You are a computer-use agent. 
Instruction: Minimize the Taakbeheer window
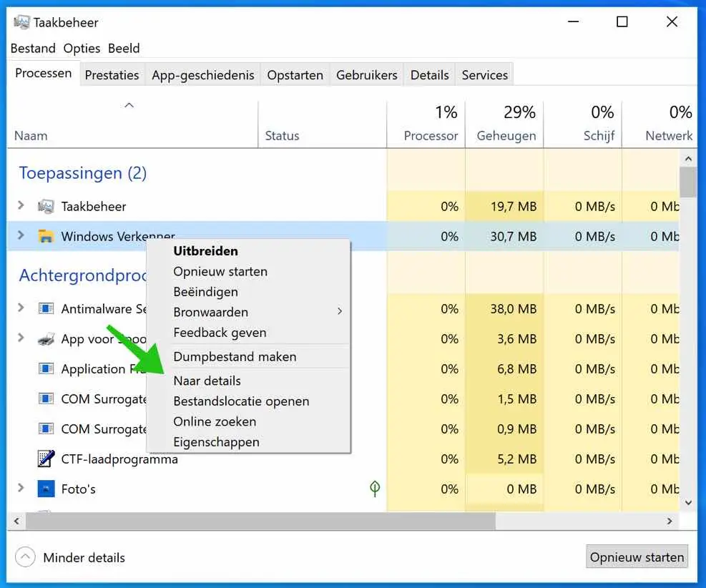coord(573,21)
